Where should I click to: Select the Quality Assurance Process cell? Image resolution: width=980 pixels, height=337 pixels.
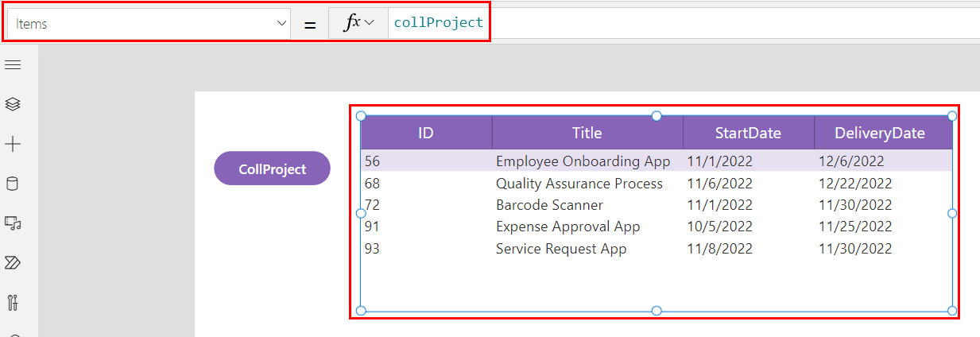[579, 184]
